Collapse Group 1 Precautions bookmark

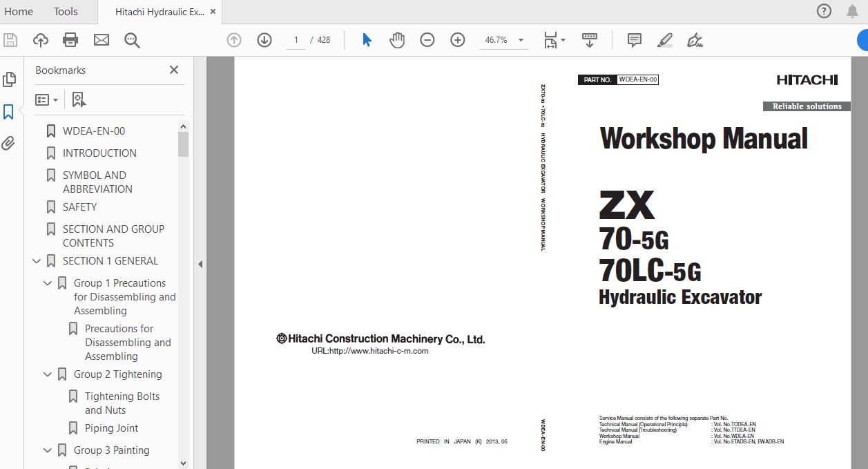48,283
